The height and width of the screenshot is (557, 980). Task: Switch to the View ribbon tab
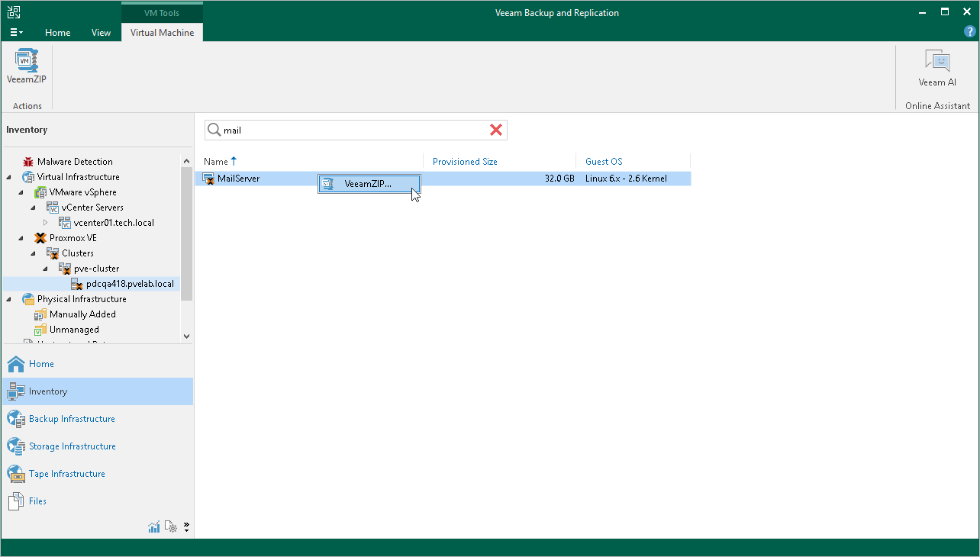[101, 33]
